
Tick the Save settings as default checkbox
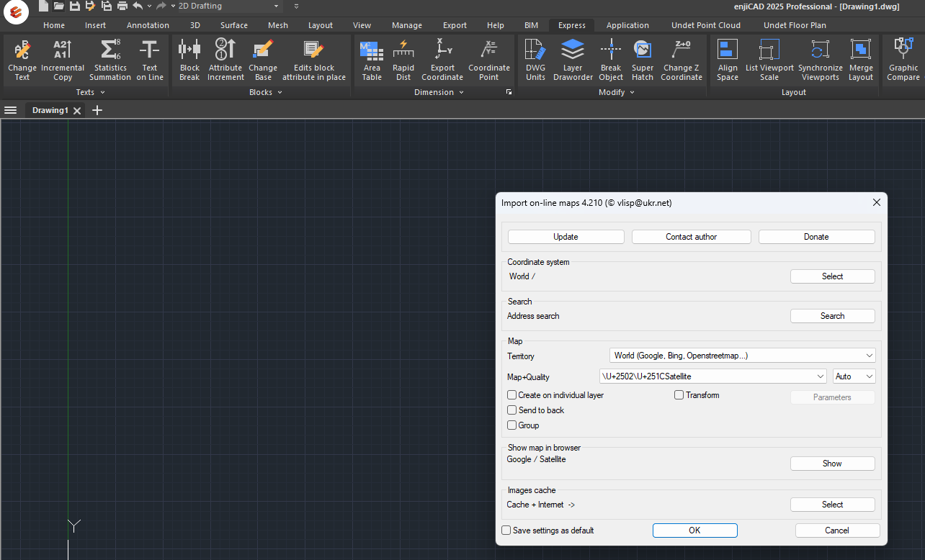pos(506,530)
